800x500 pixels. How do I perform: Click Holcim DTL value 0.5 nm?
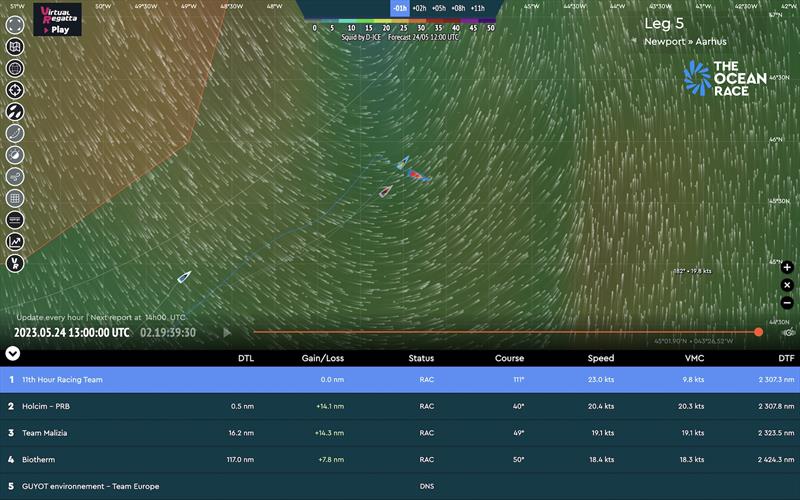(242, 407)
